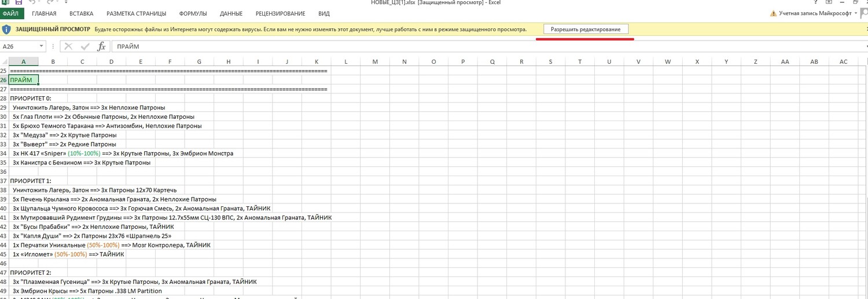Screen dimensions: 868x299
Task: Select row 37 header
Action: [4, 181]
